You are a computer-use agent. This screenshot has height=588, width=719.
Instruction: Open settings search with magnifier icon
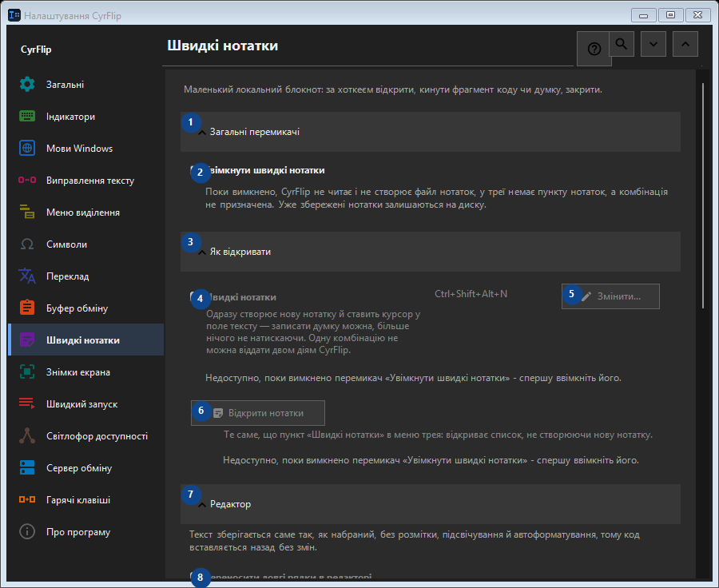[x=622, y=44]
